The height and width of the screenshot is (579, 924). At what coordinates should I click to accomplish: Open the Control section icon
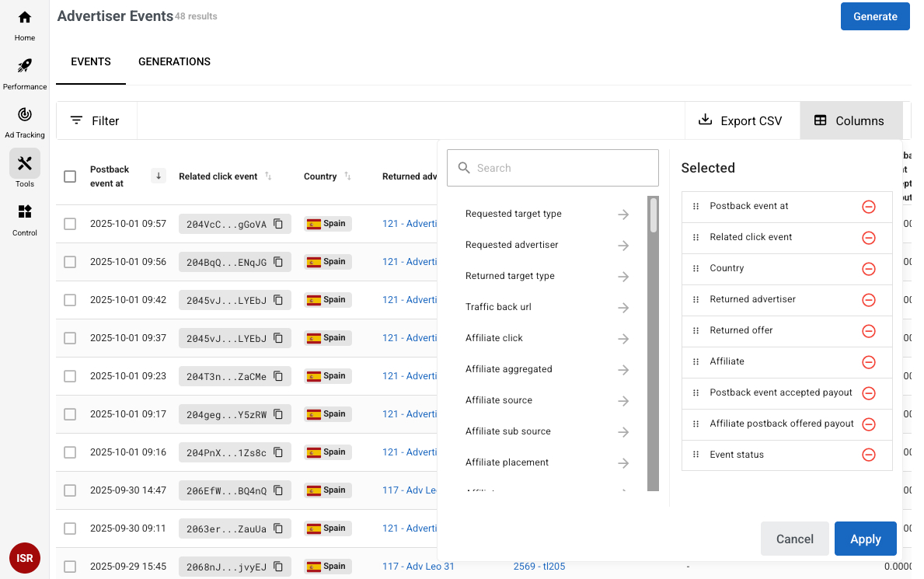point(25,212)
